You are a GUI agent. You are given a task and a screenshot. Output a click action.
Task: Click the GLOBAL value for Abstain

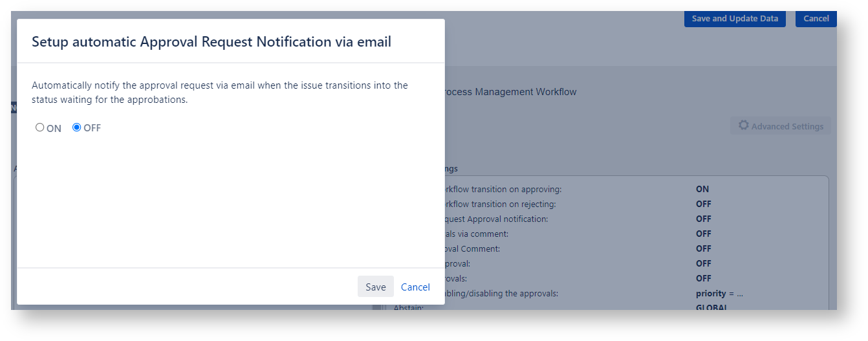pos(711,307)
